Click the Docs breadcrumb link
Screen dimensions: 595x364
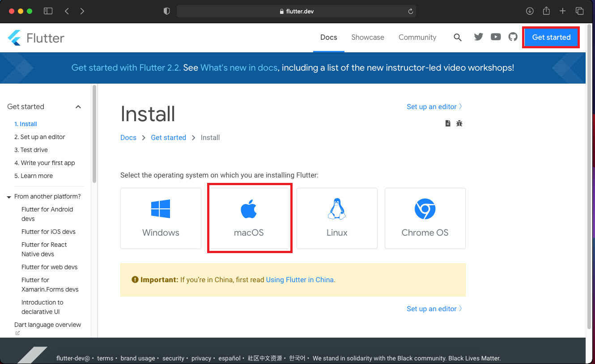(x=128, y=138)
